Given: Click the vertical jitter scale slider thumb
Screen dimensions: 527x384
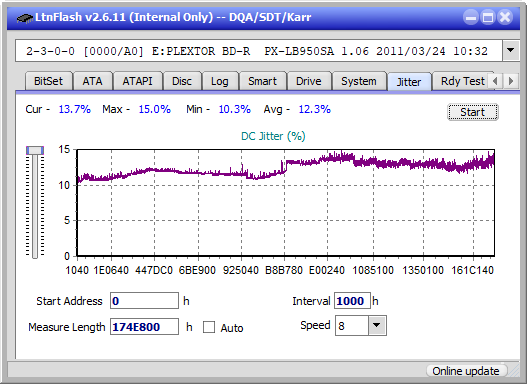Looking at the screenshot, I should (35, 150).
